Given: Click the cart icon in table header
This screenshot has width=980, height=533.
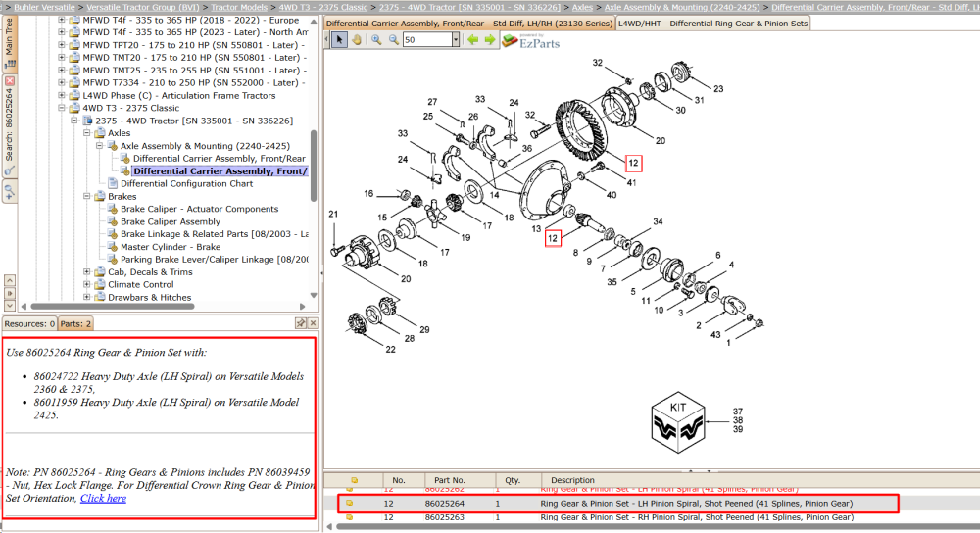Looking at the screenshot, I should [355, 480].
